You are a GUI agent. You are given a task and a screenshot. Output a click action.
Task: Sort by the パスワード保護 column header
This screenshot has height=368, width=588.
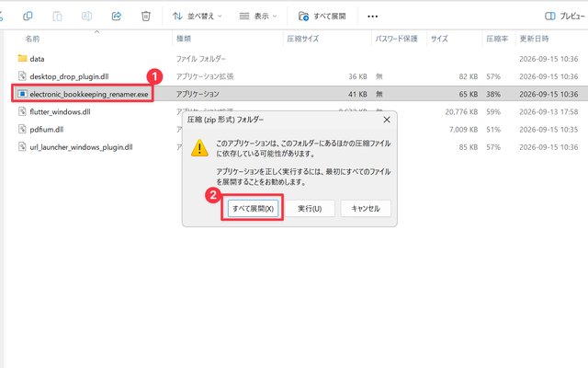coord(396,39)
